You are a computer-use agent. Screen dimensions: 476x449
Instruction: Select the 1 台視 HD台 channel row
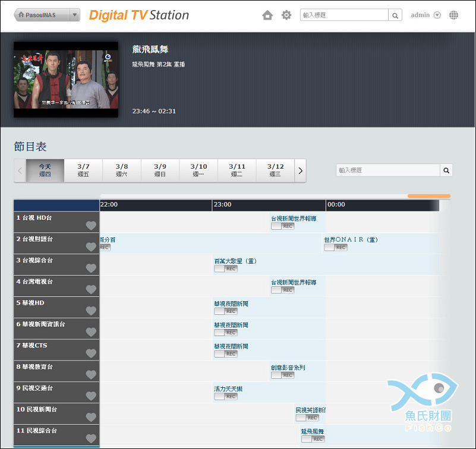click(x=56, y=222)
